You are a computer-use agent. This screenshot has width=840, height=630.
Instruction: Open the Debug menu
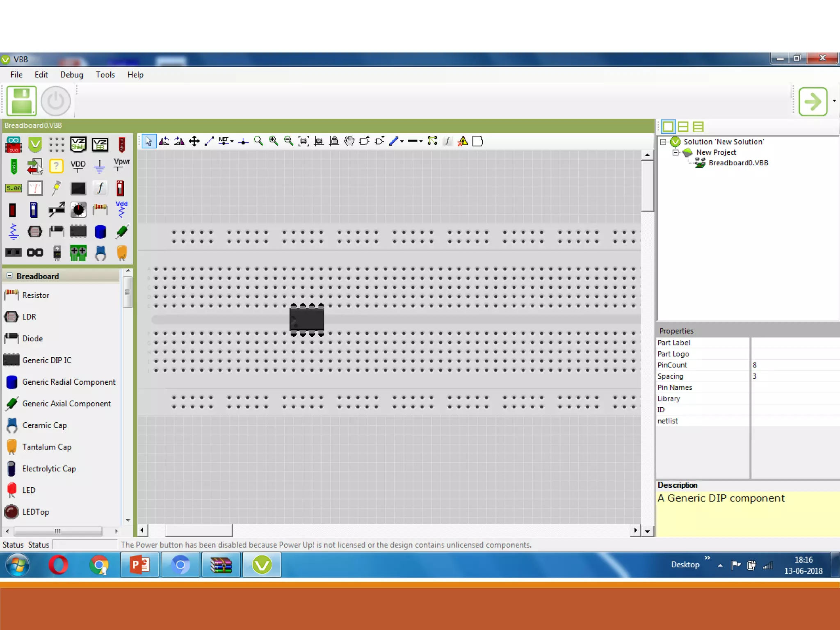(71, 75)
